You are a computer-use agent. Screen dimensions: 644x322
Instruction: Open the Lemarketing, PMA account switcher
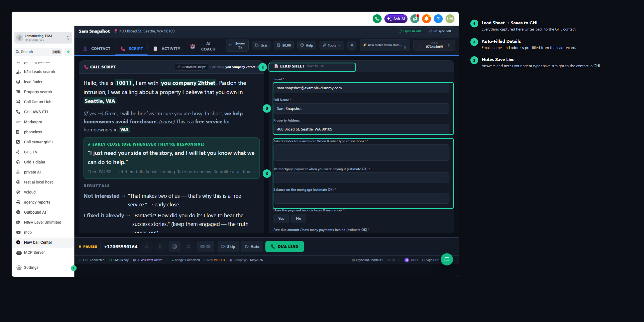[43, 38]
